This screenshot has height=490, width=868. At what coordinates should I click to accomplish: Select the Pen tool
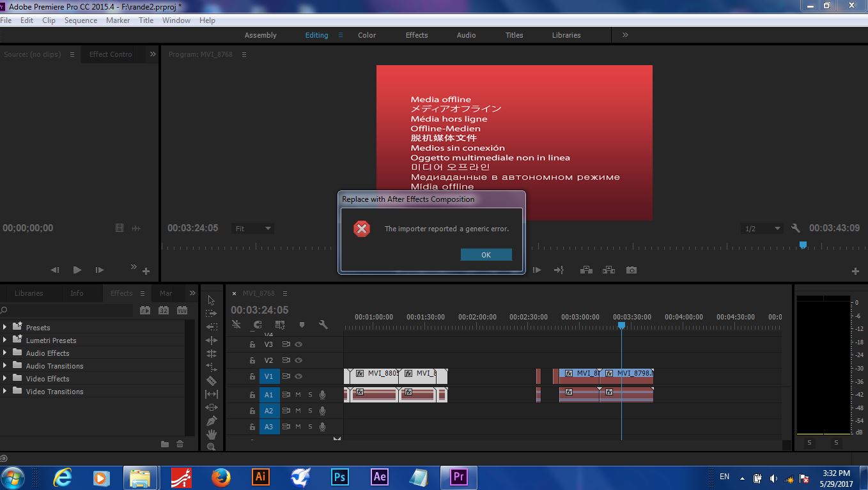[212, 421]
